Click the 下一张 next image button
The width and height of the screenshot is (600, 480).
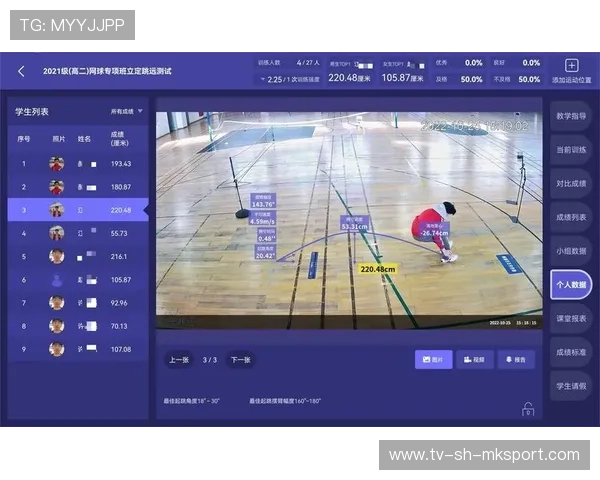coord(240,359)
